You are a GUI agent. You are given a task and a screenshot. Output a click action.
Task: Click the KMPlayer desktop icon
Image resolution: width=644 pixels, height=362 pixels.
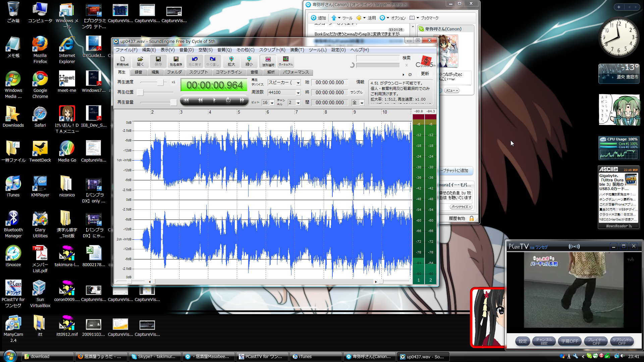(40, 186)
